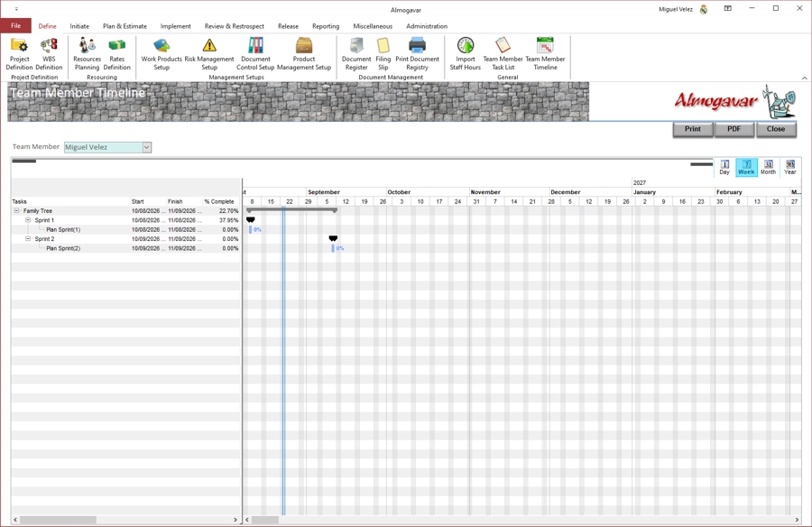The width and height of the screenshot is (812, 527).
Task: Switch to the Miscellaneous tab
Action: 373,26
